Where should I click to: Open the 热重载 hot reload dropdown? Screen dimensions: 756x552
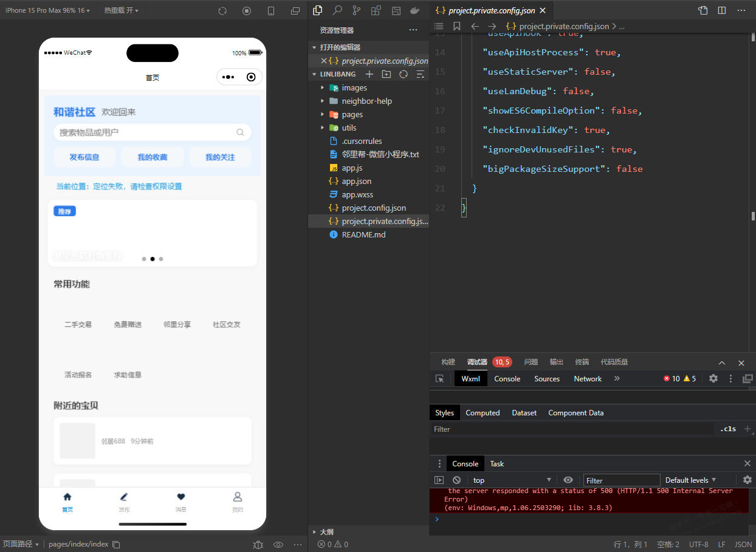(121, 10)
